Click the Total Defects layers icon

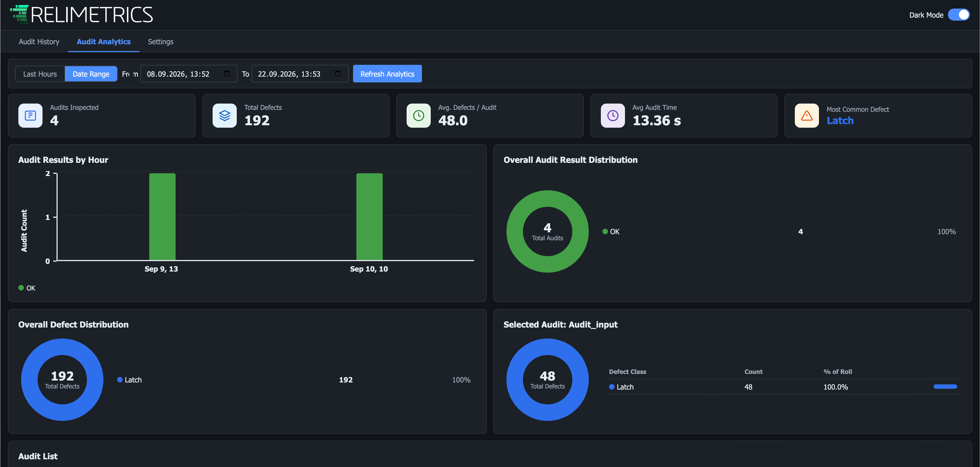click(x=224, y=116)
